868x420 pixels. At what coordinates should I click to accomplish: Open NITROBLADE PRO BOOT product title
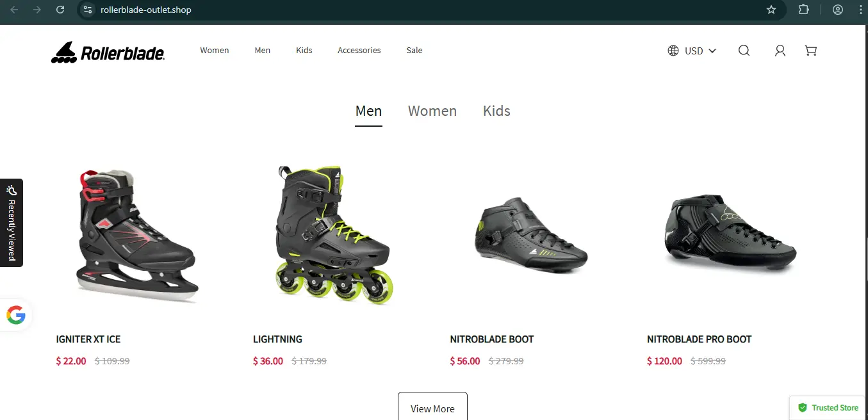[700, 339]
